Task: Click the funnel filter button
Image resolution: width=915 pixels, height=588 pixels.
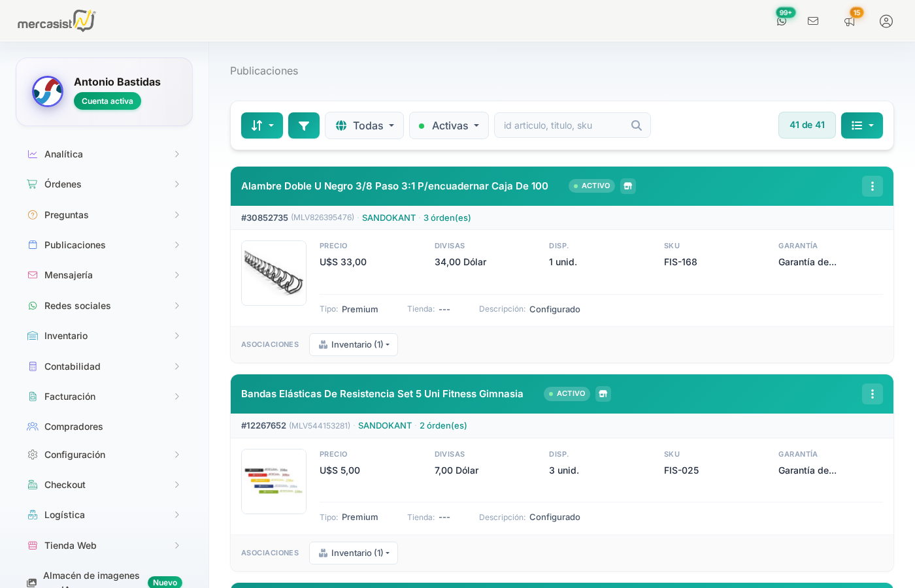Action: (304, 125)
